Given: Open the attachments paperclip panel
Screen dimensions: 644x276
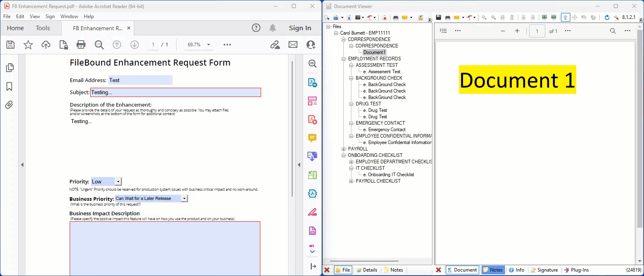Looking at the screenshot, I should 9,105.
